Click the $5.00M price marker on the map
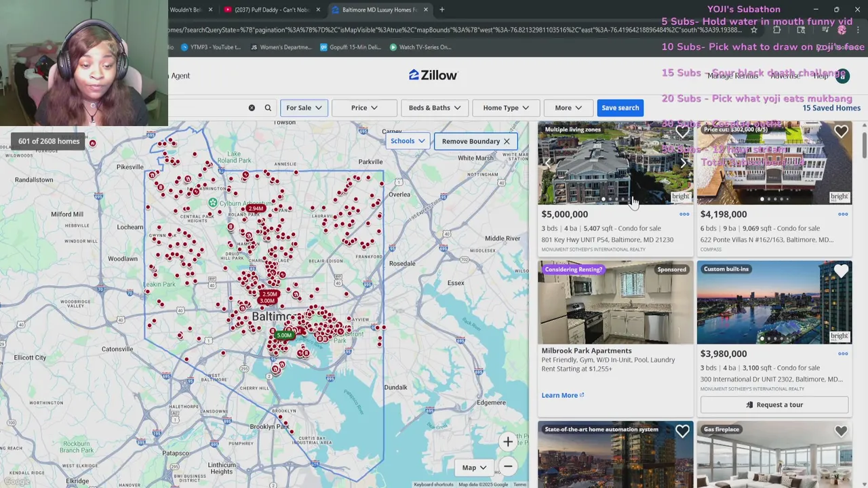This screenshot has width=868, height=488. [283, 335]
